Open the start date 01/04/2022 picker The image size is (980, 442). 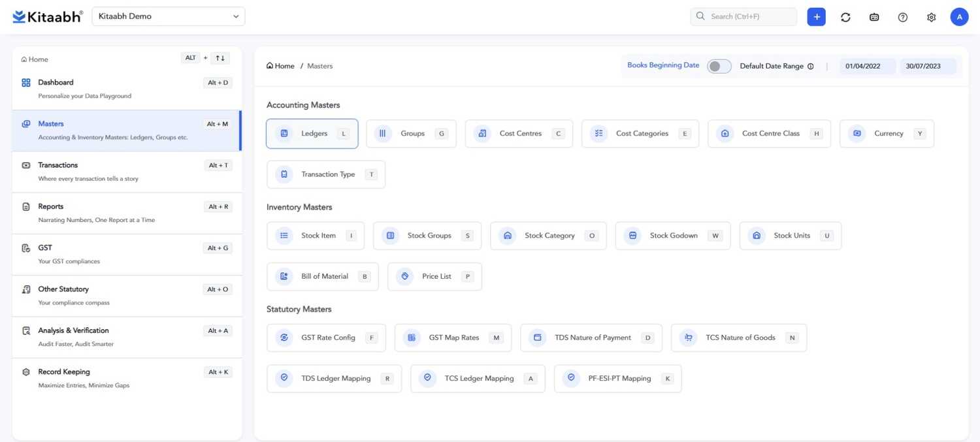pos(867,66)
